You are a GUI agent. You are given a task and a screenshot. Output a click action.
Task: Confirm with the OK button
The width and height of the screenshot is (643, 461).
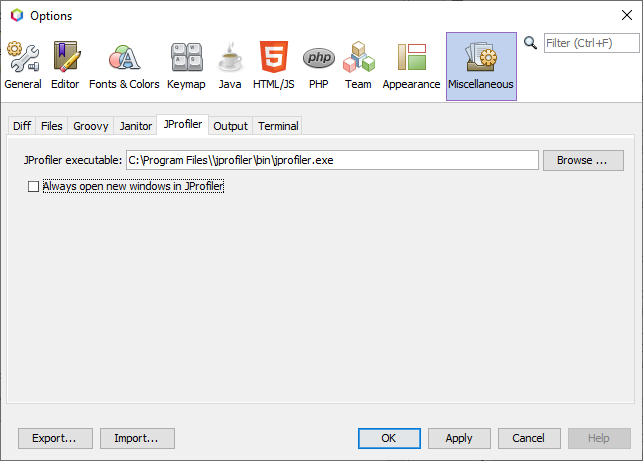coord(389,438)
